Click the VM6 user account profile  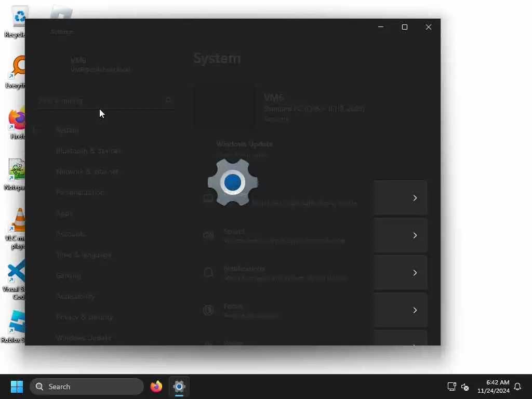100,64
